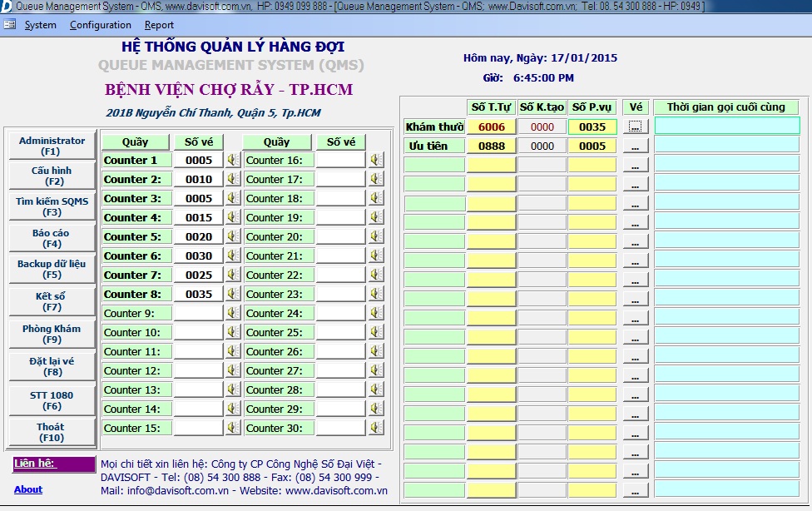
Task: Click the speaker icon next to Counter 5
Action: [230, 236]
